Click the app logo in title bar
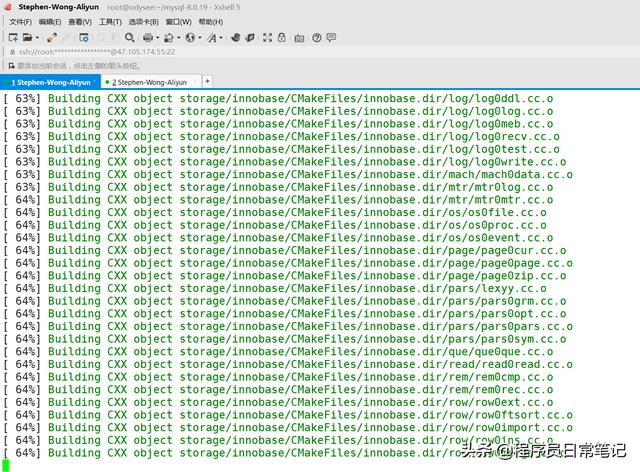Image resolution: width=640 pixels, height=472 pixels. click(8, 7)
